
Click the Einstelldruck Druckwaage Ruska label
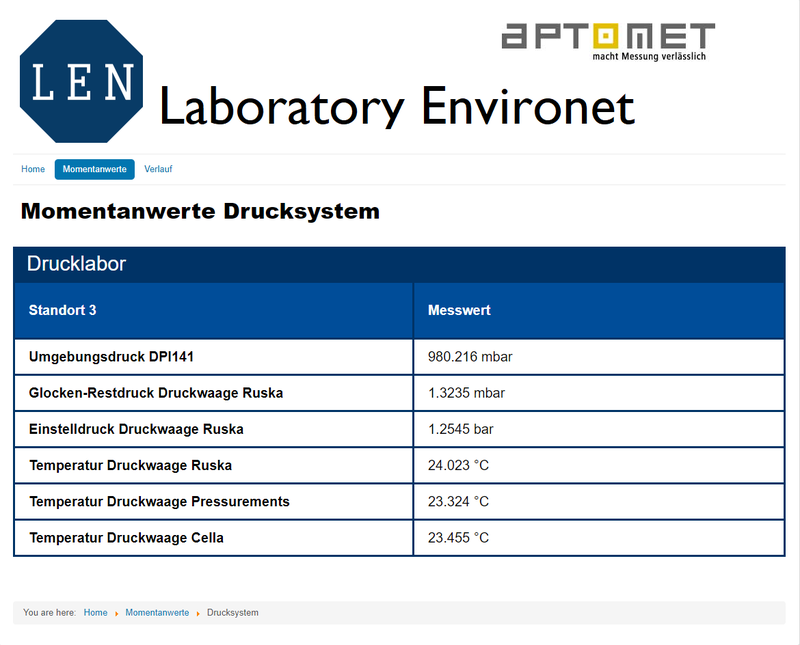point(136,429)
